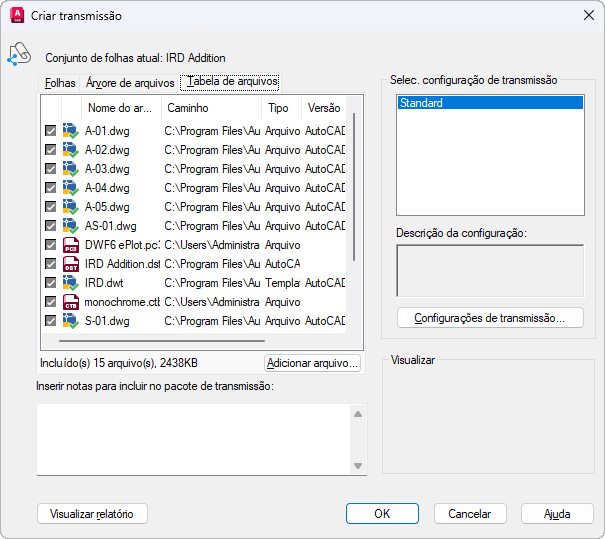Uncheck the A-02.dwg file checkbox
Image resolution: width=605 pixels, height=539 pixels.
[x=50, y=150]
